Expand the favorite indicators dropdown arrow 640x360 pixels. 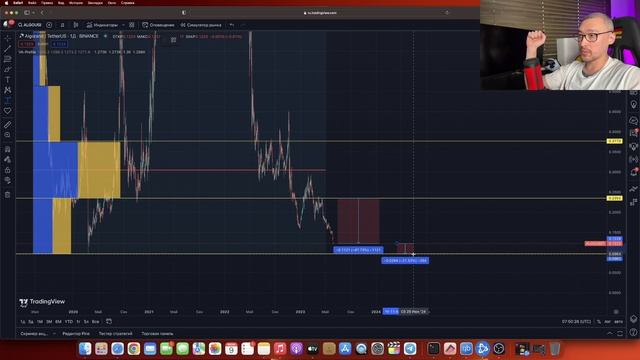click(x=123, y=25)
